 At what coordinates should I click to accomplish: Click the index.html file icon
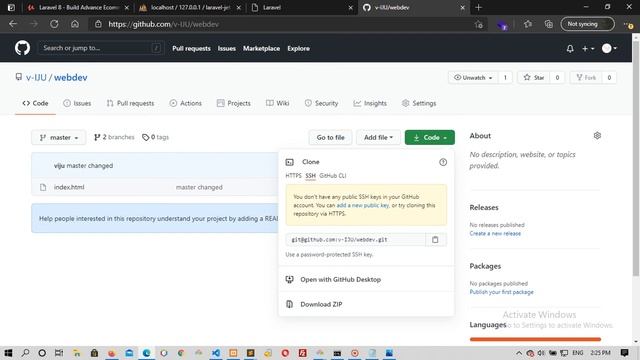pyautogui.click(x=43, y=187)
